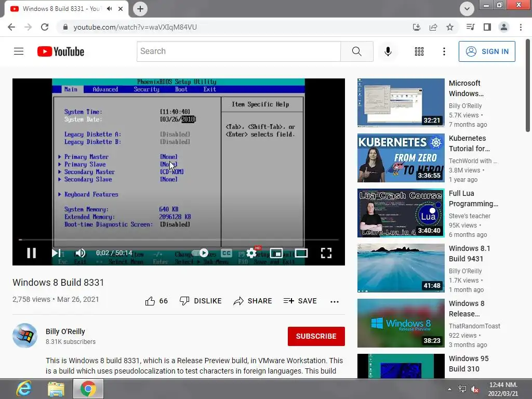This screenshot has width=532, height=399.
Task: Click TechWorld with channel name
Action: point(473,161)
